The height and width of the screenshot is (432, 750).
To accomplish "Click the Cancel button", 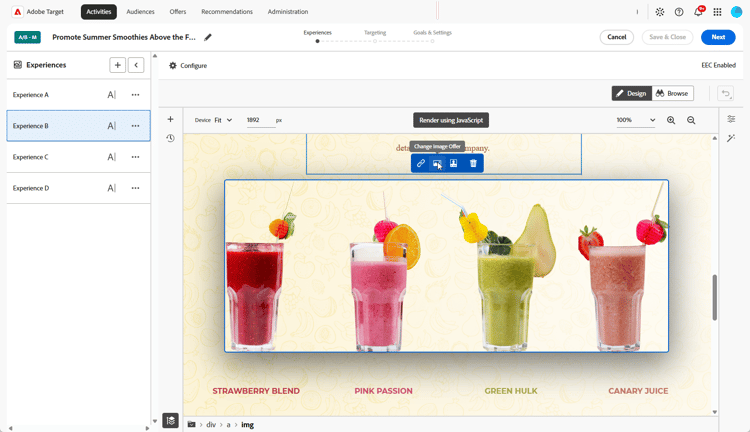I will (617, 37).
